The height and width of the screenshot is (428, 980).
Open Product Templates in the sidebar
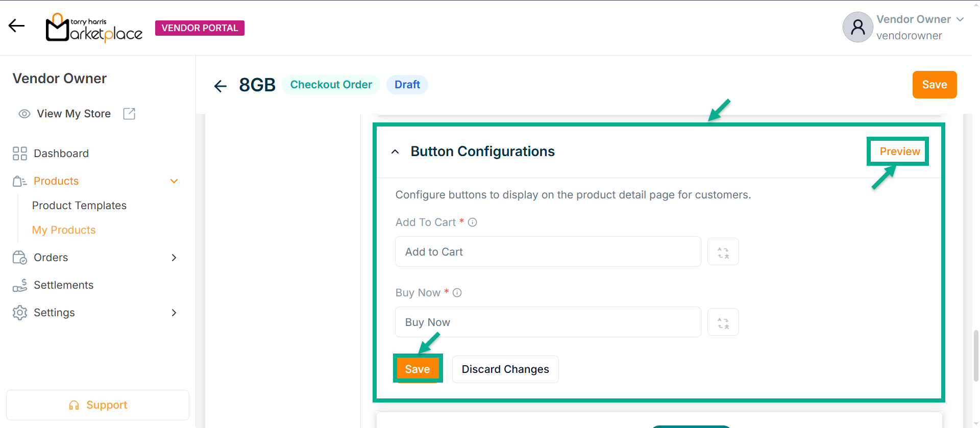point(79,206)
